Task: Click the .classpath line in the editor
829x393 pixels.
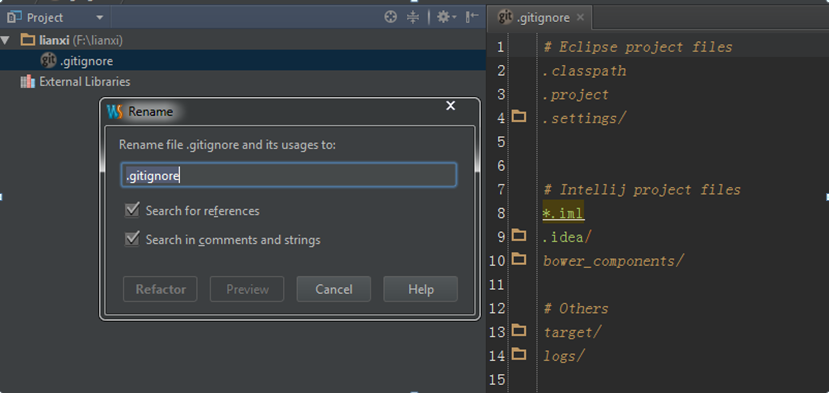Action: (x=584, y=71)
